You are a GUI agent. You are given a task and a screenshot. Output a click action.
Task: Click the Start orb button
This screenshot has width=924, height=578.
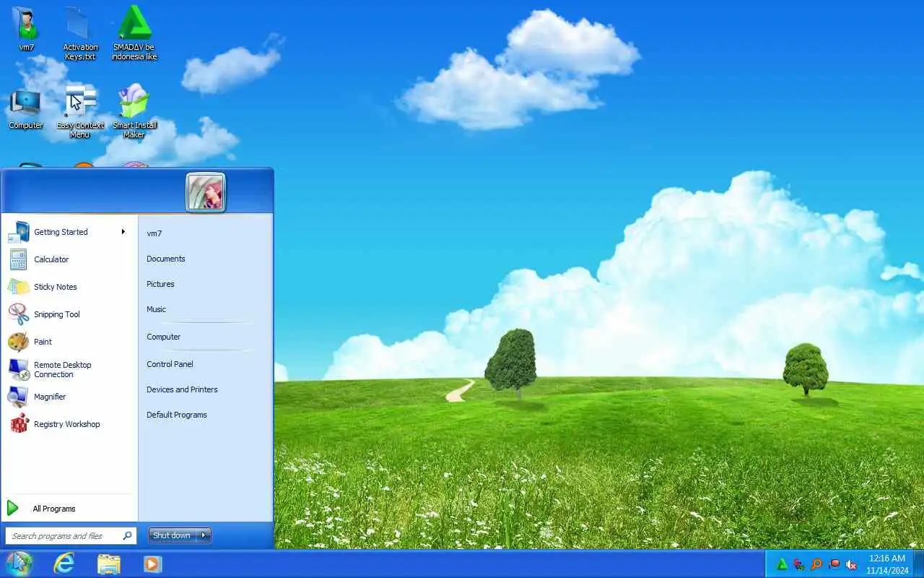[19, 564]
